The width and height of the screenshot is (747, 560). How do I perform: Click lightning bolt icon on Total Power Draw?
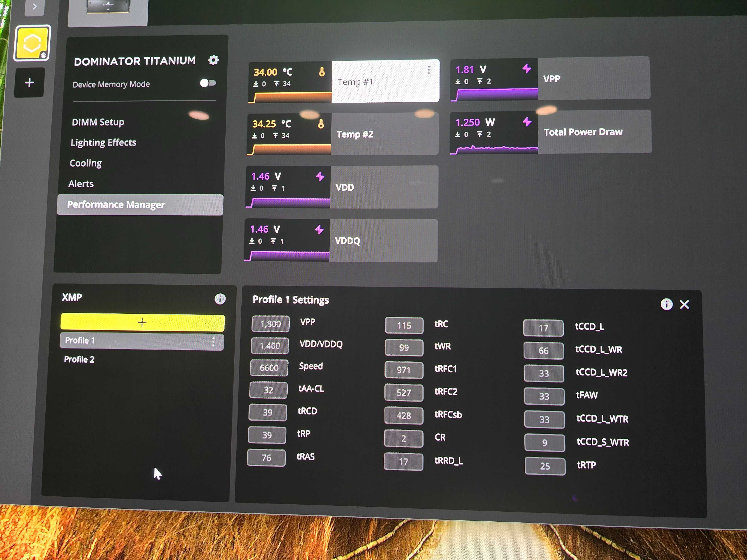tap(527, 122)
